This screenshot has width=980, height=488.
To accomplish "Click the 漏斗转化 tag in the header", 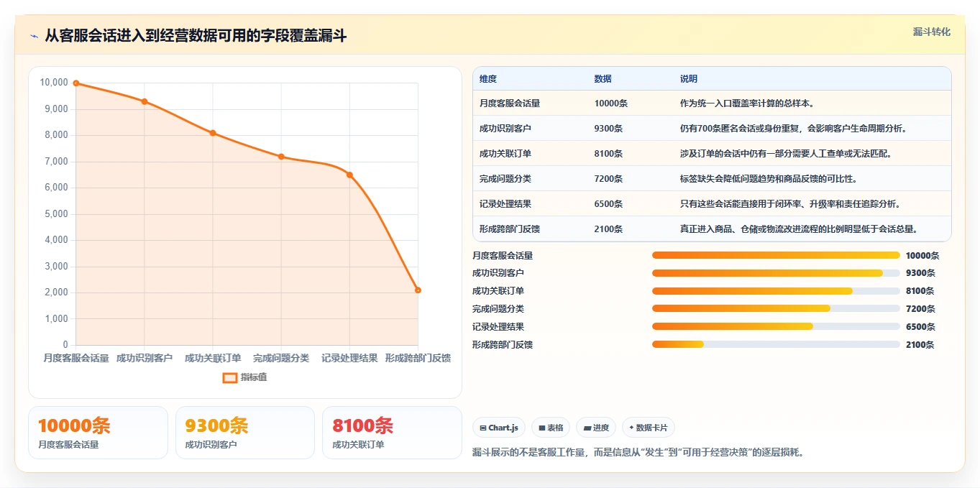I will coord(932,32).
